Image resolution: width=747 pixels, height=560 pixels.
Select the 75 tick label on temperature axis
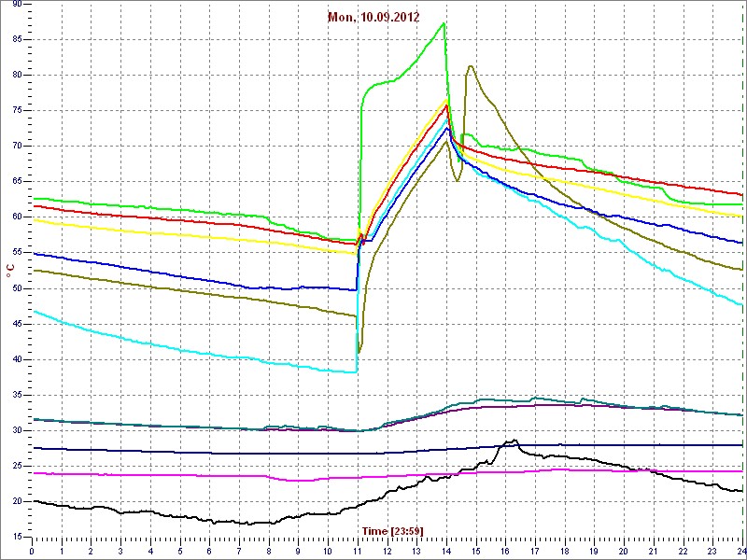tap(16, 111)
